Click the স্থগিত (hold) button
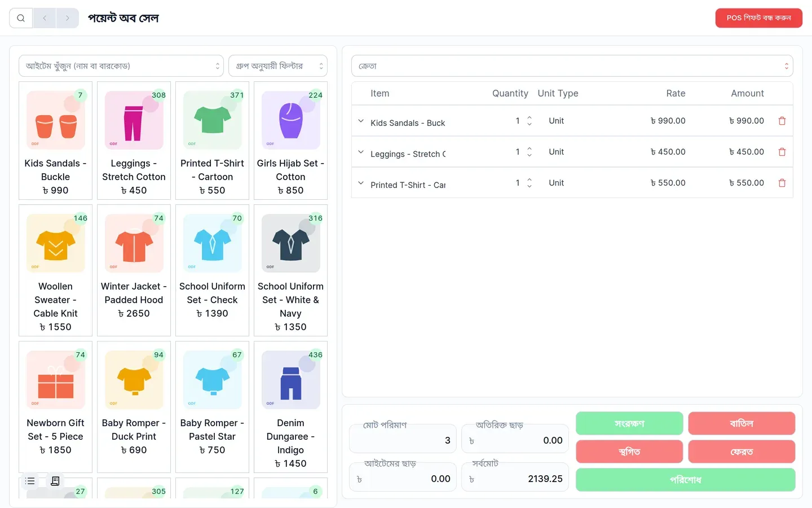812x508 pixels. click(629, 452)
